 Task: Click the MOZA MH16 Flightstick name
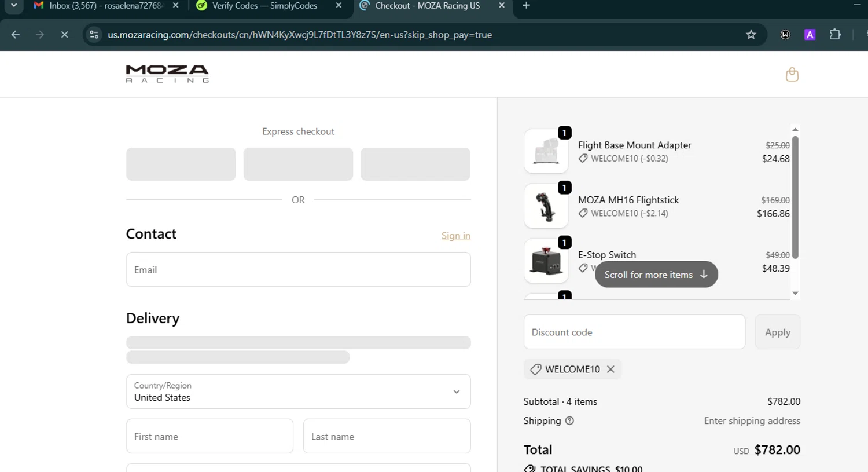(628, 200)
